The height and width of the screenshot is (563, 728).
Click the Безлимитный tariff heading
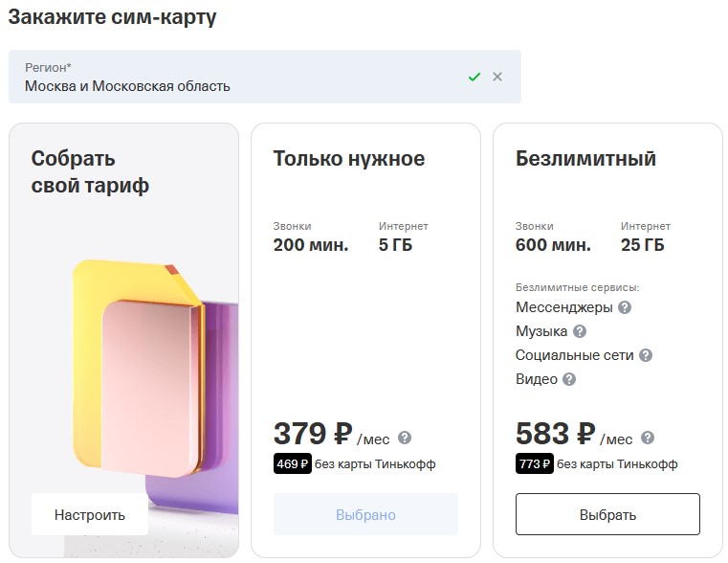[585, 159]
